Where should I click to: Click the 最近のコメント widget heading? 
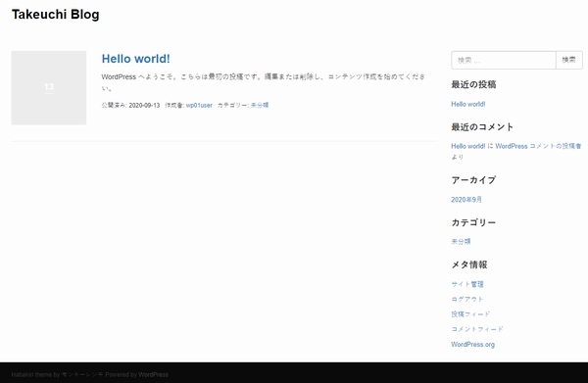pos(482,127)
